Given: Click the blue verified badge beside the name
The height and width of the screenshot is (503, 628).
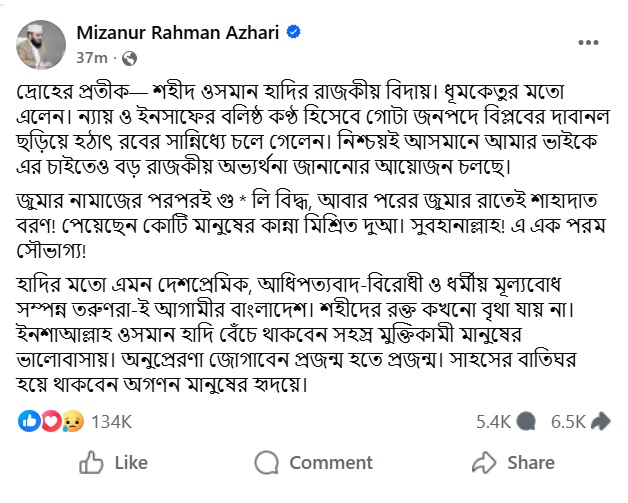Looking at the screenshot, I should tap(294, 33).
